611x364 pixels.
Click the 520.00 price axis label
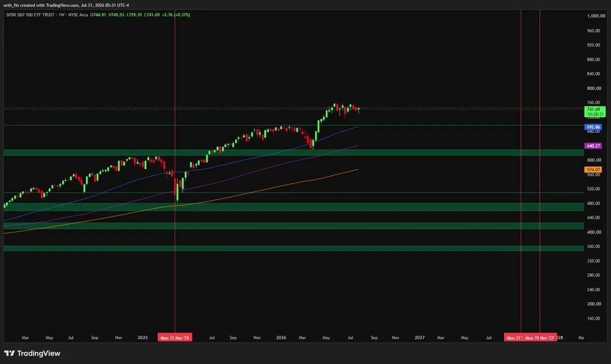tap(594, 189)
